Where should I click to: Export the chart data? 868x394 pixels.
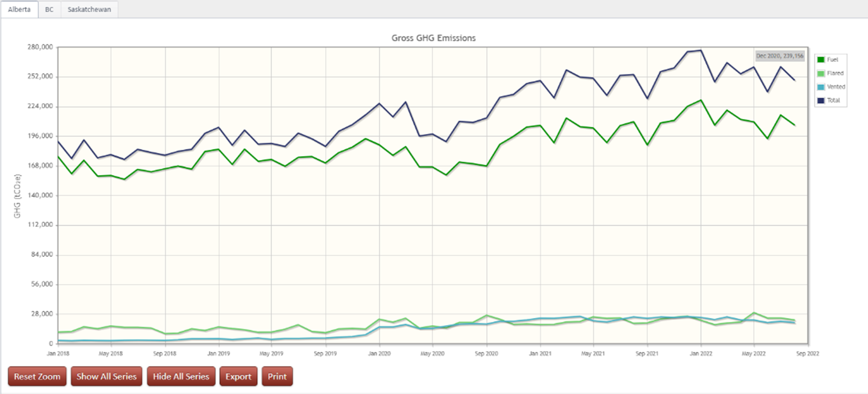tap(238, 376)
